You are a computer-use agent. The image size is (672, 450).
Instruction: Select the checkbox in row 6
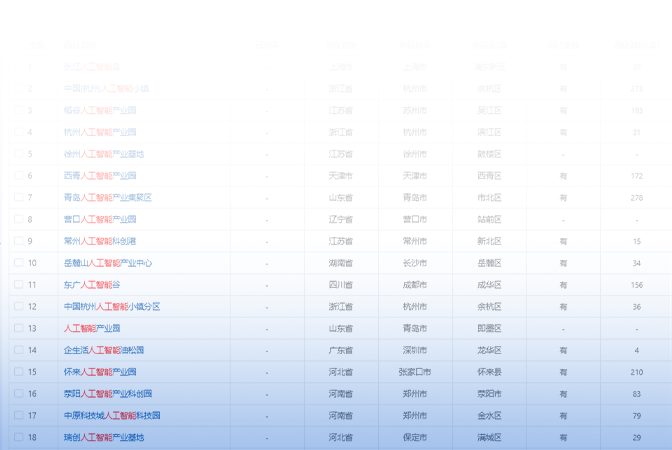[x=18, y=175]
